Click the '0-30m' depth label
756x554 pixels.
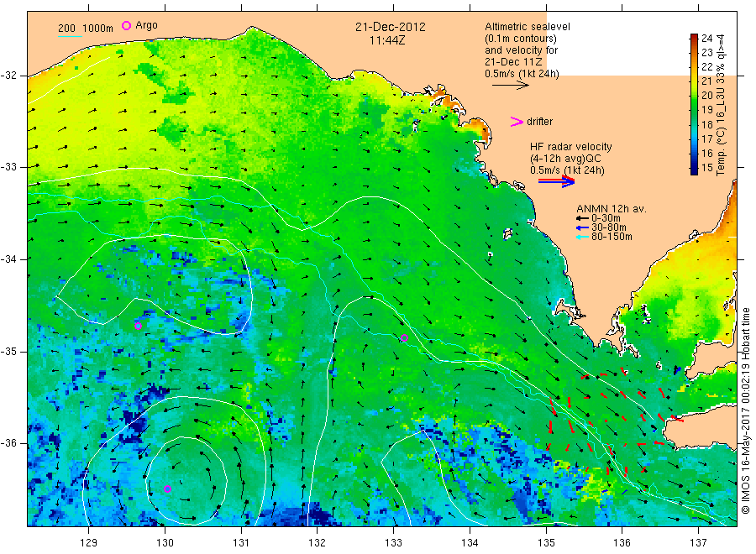[x=606, y=218]
